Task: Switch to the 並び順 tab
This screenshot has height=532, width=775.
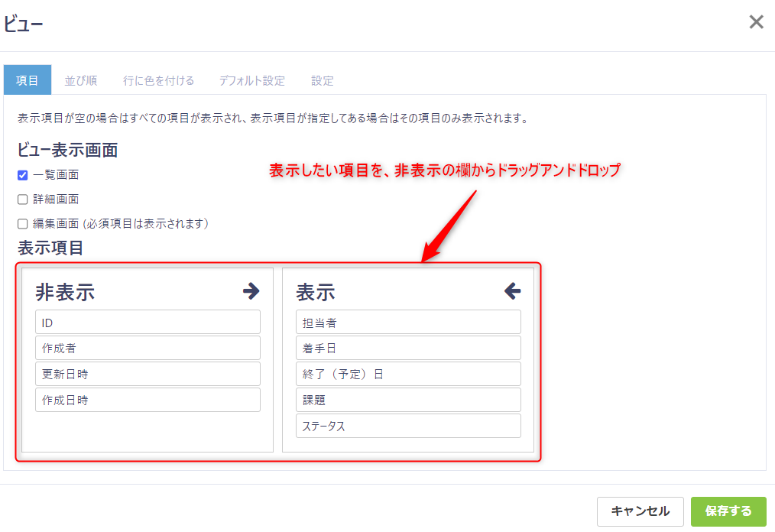Action: (x=80, y=80)
